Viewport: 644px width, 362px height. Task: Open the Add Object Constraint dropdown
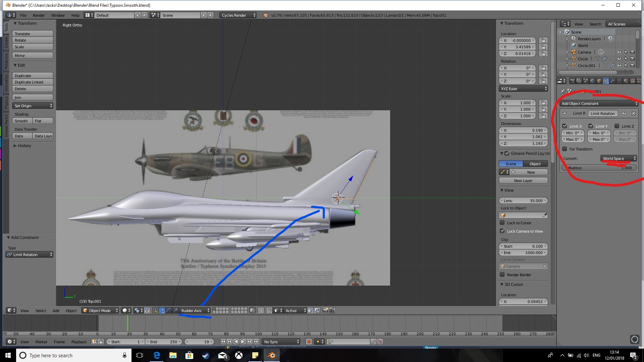point(599,104)
